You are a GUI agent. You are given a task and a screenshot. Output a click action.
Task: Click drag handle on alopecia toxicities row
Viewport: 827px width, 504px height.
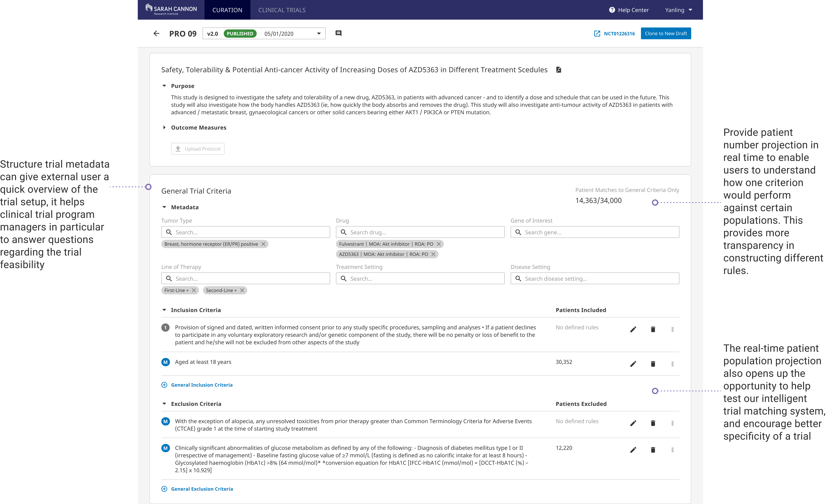672,424
